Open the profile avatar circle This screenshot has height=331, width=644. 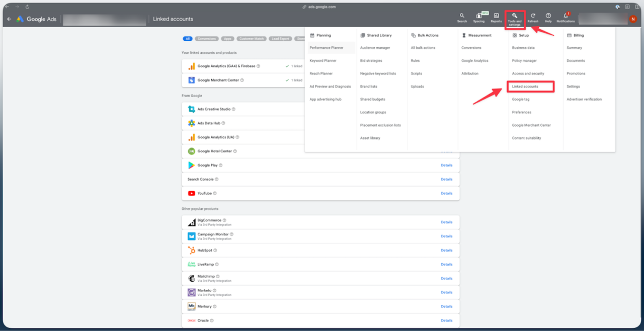point(633,19)
